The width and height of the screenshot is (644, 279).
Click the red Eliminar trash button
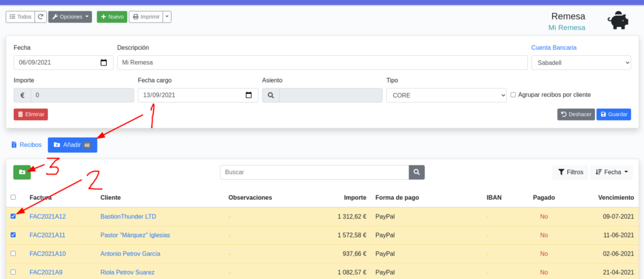[x=31, y=114]
